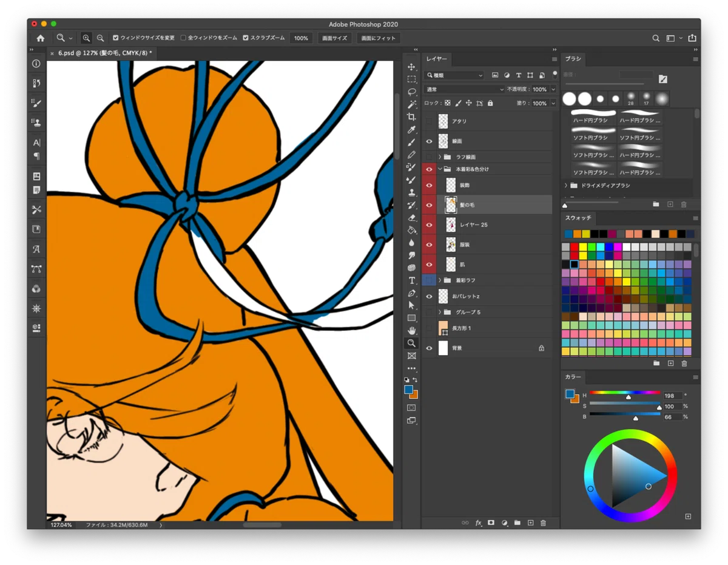
Task: Toggle layer filter switch on
Action: (x=554, y=74)
